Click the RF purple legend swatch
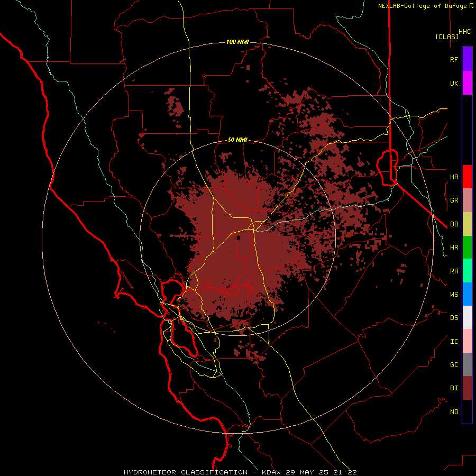The image size is (476, 476). pos(467,59)
